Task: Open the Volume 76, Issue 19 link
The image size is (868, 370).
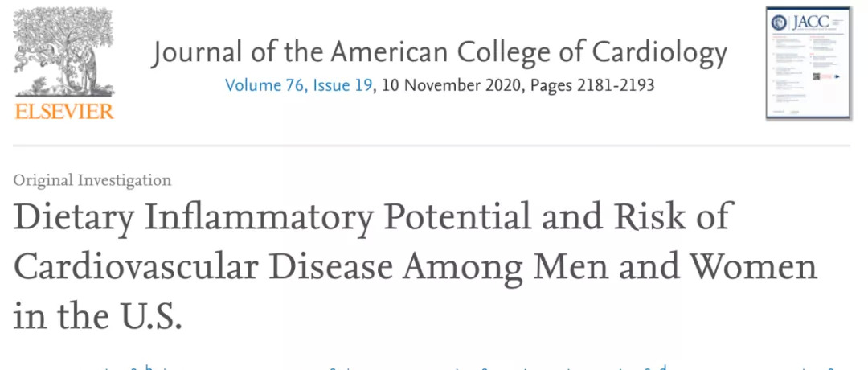Action: coord(298,85)
